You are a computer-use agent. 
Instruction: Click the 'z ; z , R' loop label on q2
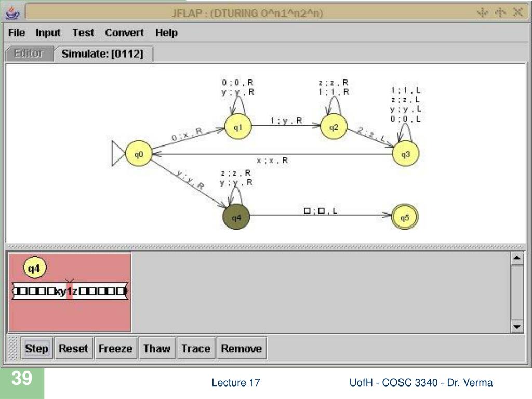333,83
